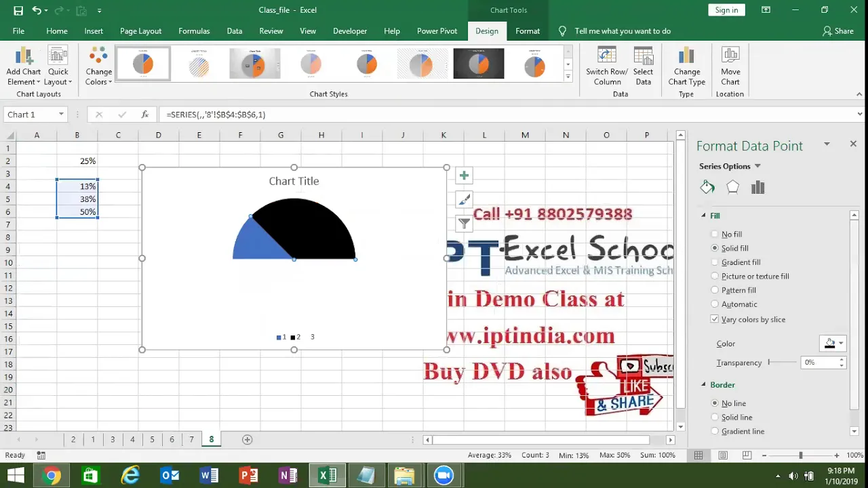Viewport: 868px width, 488px height.
Task: Open the Formulas ribbon tab
Action: pyautogui.click(x=194, y=31)
